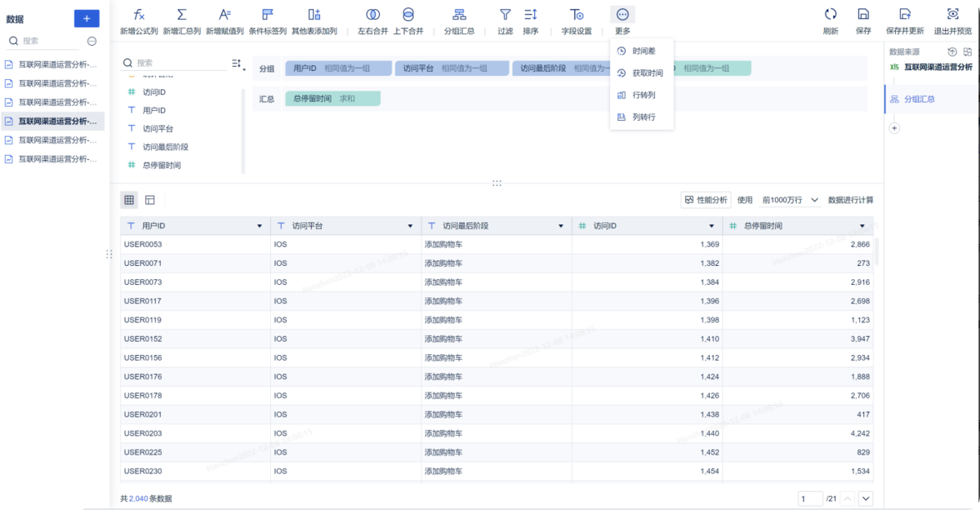Open the 总停留时间 column header dropdown

click(862, 226)
